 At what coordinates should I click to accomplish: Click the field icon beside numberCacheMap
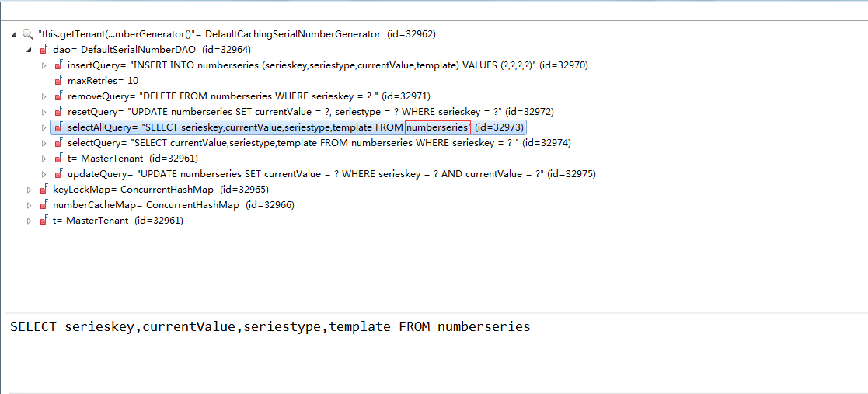tap(44, 204)
